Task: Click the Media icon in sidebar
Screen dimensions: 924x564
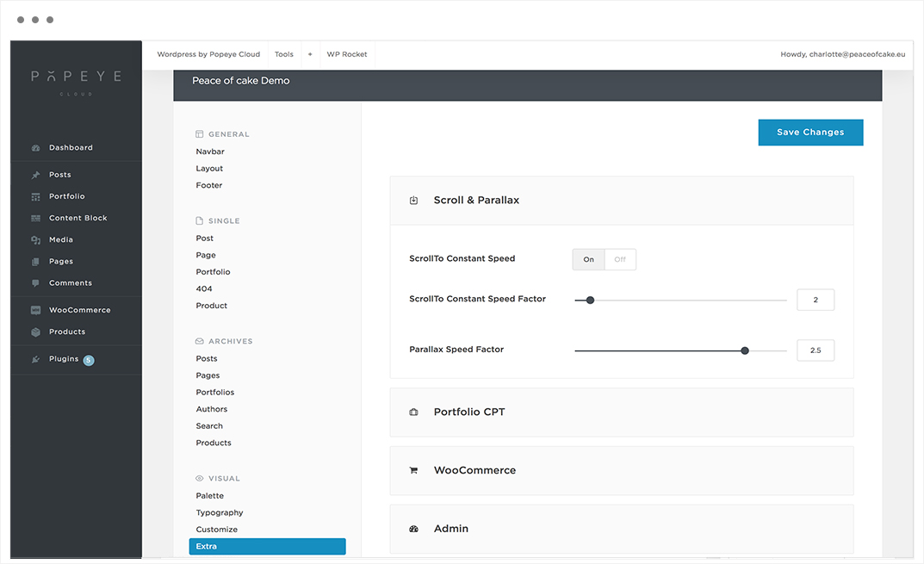Action: [35, 240]
